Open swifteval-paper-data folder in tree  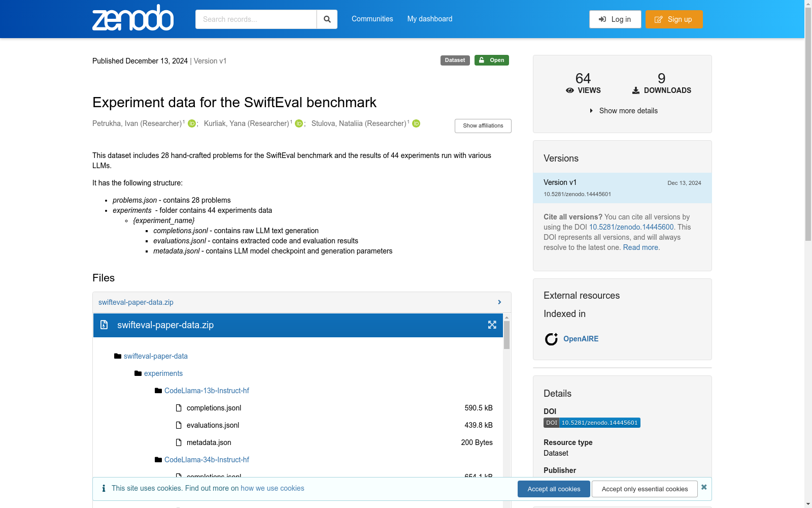(156, 356)
